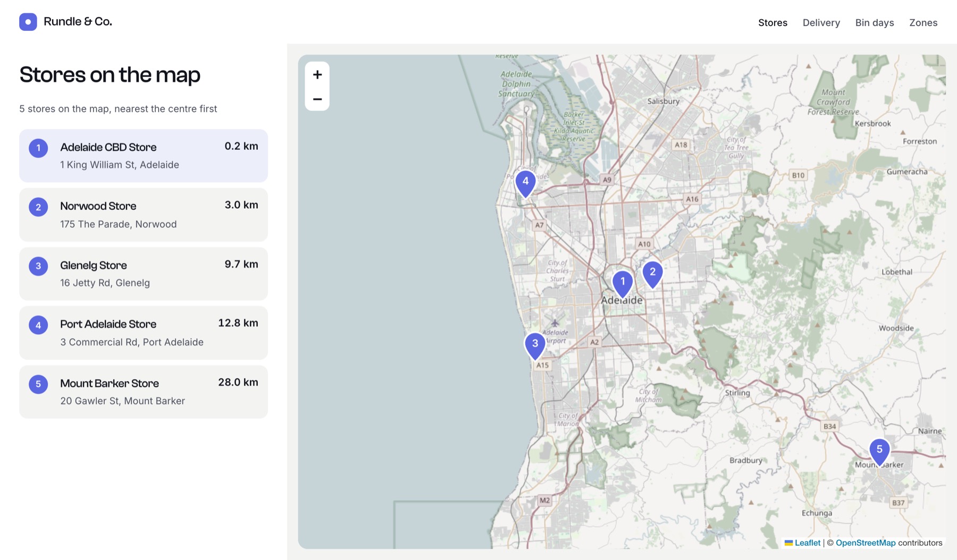The width and height of the screenshot is (957, 560).
Task: Click the Forreston label on the map
Action: pos(920,141)
